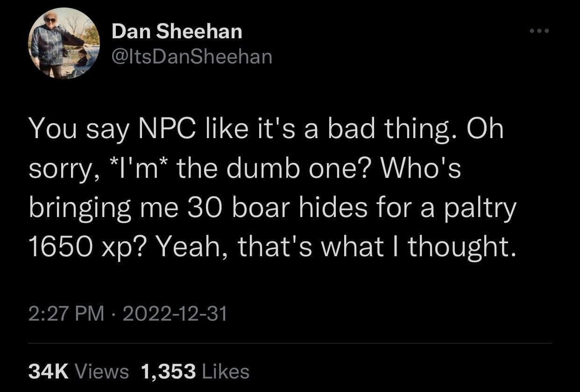The width and height of the screenshot is (580, 392).
Task: Click the 2:27 PM timestamp
Action: click(x=66, y=314)
